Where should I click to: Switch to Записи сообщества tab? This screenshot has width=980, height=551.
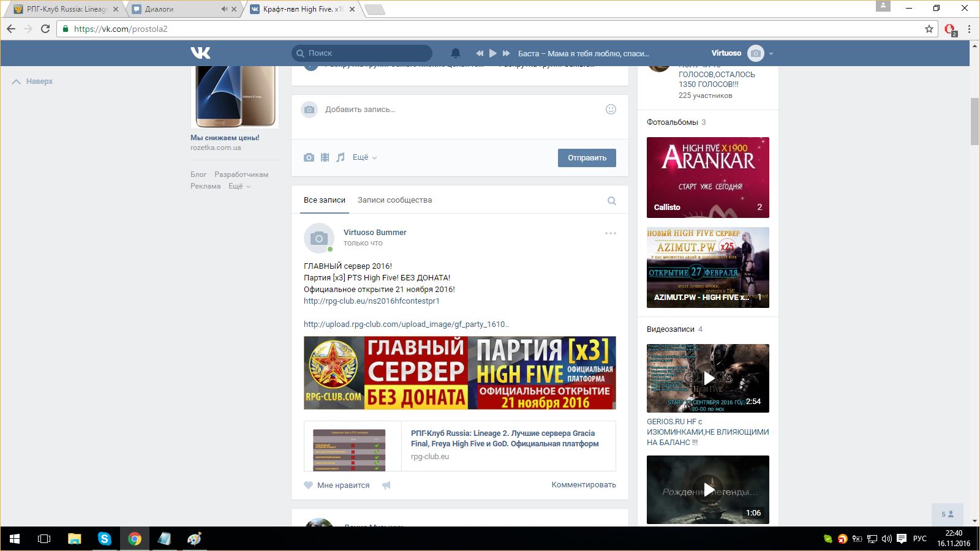tap(394, 200)
